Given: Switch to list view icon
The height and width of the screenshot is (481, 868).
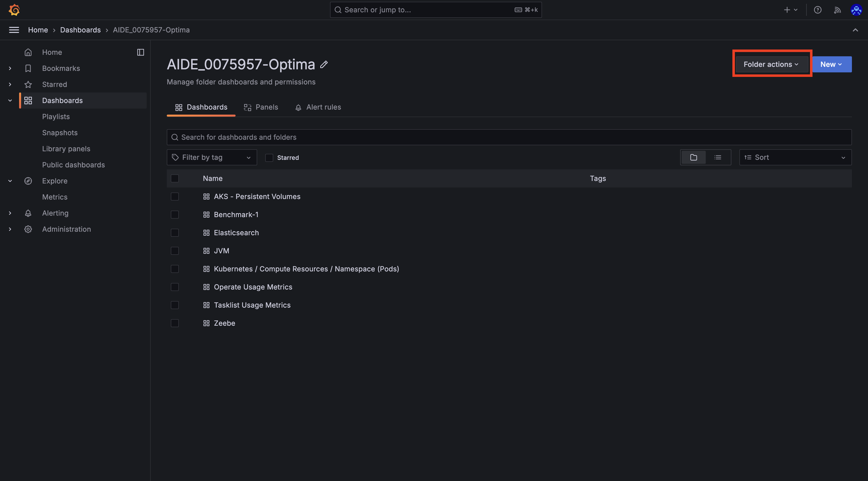Looking at the screenshot, I should point(718,157).
